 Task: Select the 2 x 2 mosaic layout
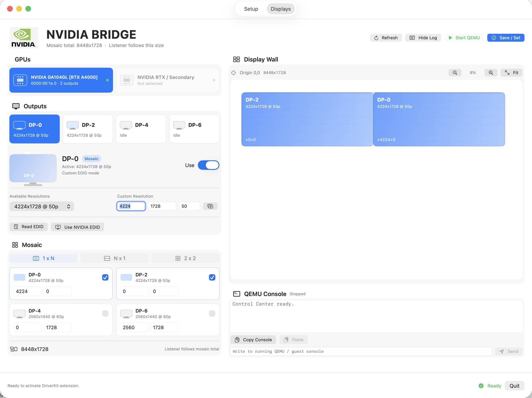pos(185,258)
